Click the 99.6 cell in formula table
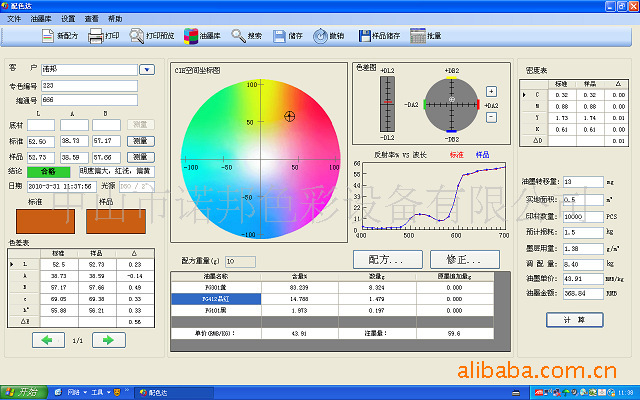 [x=454, y=333]
